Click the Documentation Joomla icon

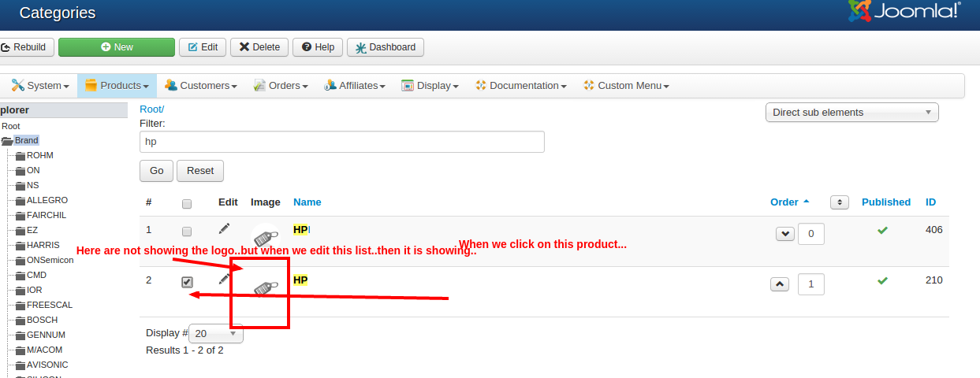(481, 85)
